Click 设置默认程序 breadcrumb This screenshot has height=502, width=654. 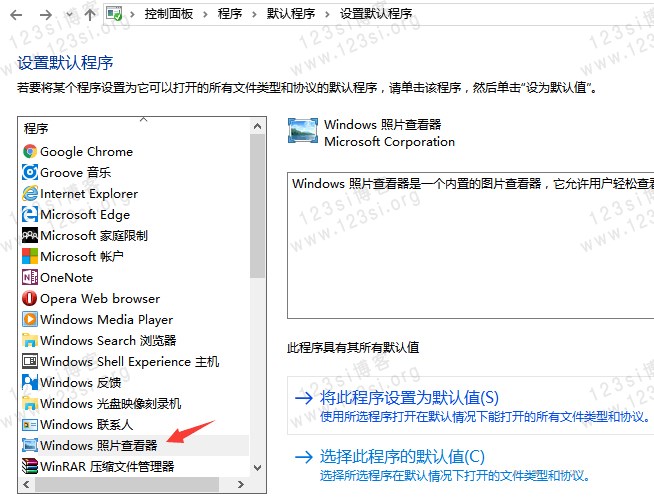click(x=376, y=14)
